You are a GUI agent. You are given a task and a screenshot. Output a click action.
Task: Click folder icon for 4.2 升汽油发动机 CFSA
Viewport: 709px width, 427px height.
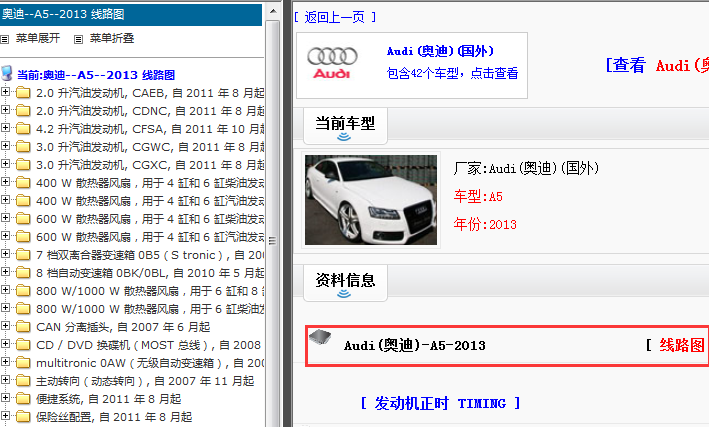point(23,129)
